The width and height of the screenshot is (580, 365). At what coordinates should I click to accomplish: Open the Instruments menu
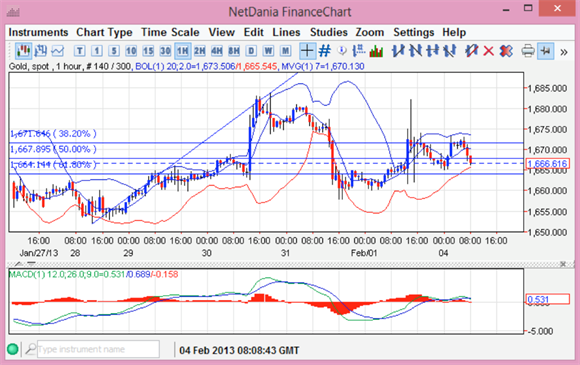coord(38,33)
